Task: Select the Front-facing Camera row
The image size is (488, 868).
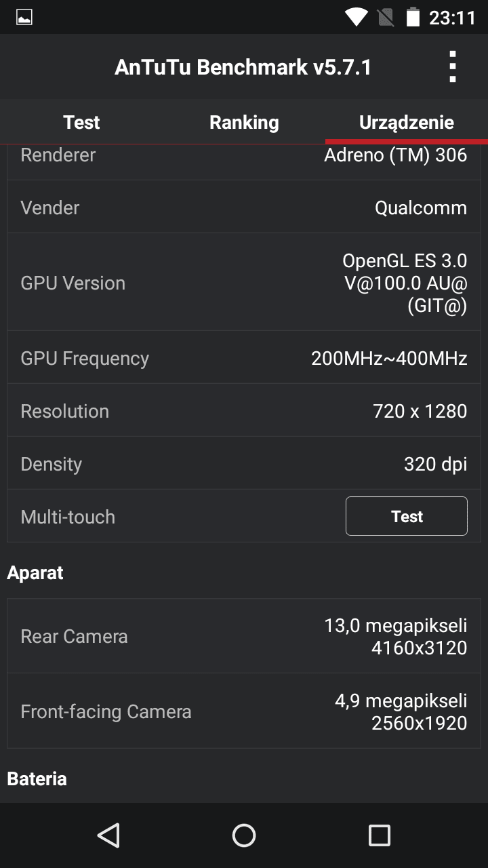Action: click(244, 711)
